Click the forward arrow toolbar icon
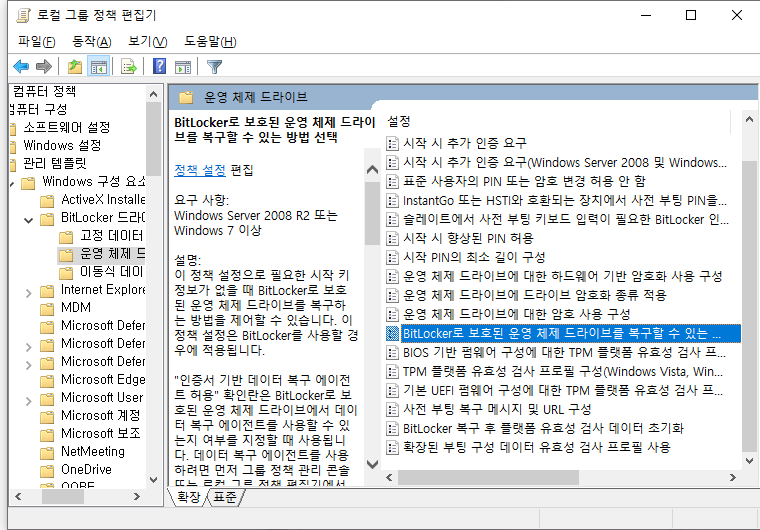 [x=44, y=66]
